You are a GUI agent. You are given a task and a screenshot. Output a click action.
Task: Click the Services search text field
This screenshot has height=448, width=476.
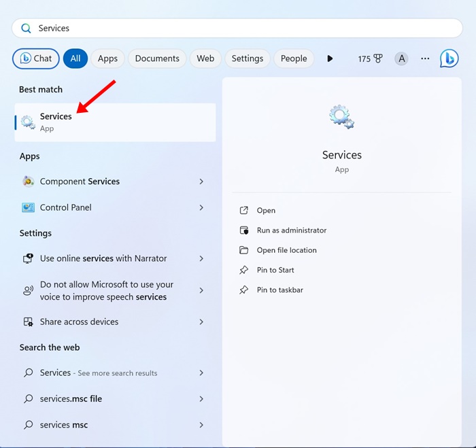pos(237,29)
